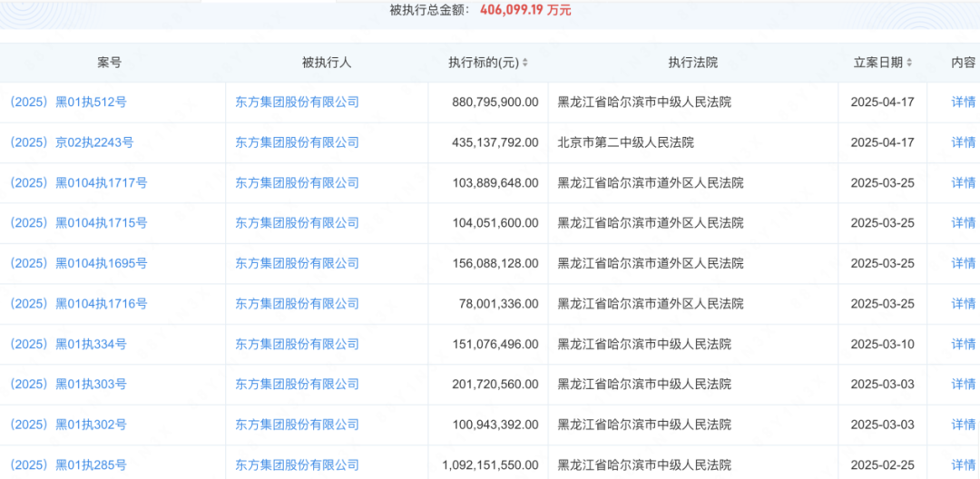Open case link (2025) 黑0104执1717号
The height and width of the screenshot is (479, 980).
click(x=78, y=183)
